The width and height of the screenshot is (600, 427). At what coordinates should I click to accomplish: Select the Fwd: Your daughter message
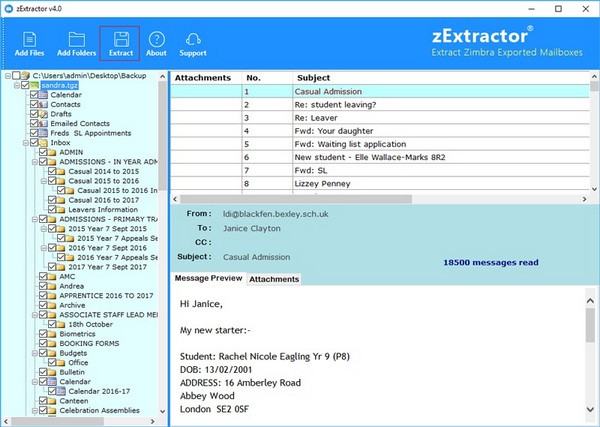[380, 131]
